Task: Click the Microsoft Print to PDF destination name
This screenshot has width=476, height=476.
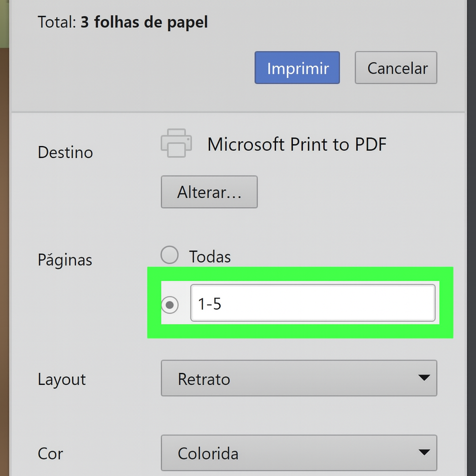Action: tap(297, 144)
